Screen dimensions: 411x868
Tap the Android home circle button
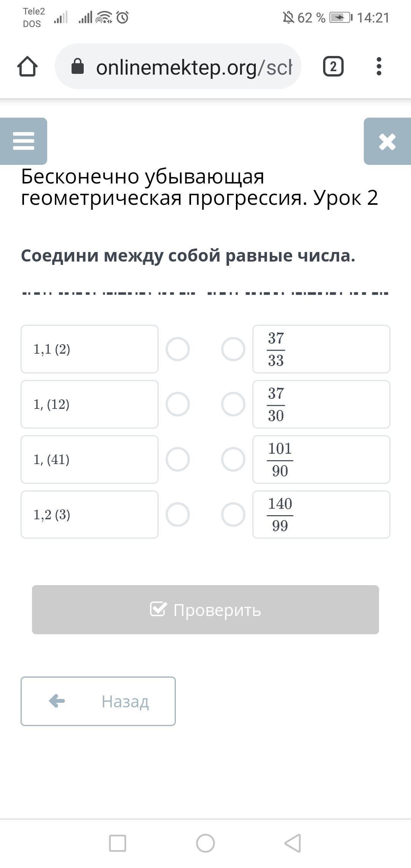click(205, 843)
